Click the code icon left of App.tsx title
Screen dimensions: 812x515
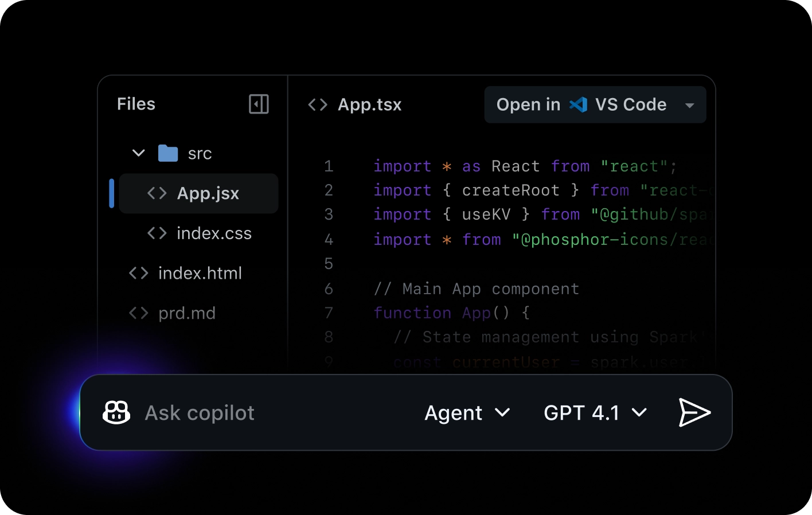pos(317,104)
